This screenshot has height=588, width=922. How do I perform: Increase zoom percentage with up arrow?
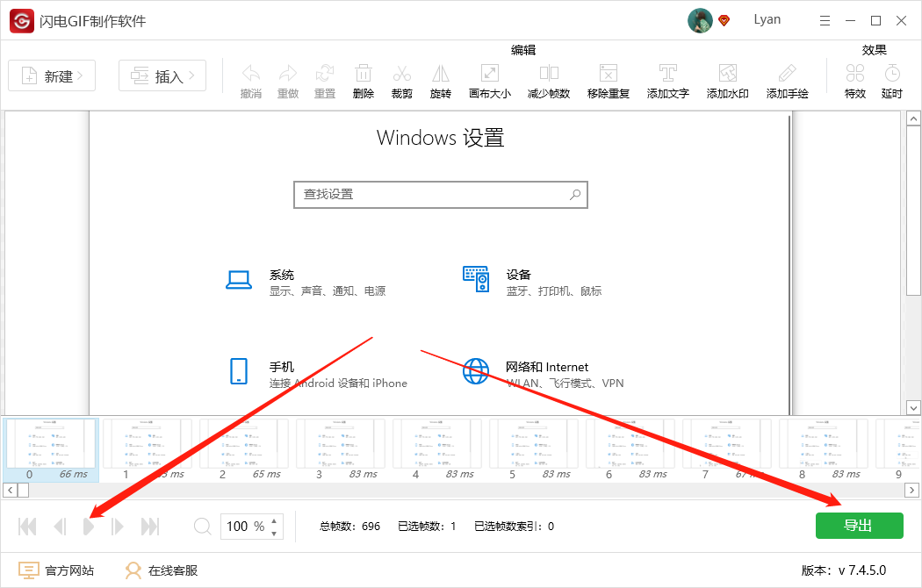pyautogui.click(x=274, y=520)
